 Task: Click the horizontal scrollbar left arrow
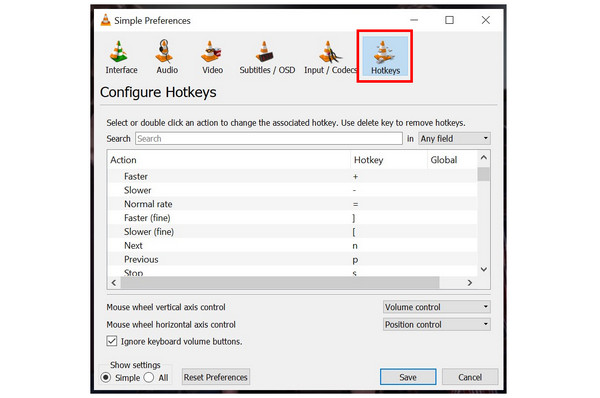114,282
